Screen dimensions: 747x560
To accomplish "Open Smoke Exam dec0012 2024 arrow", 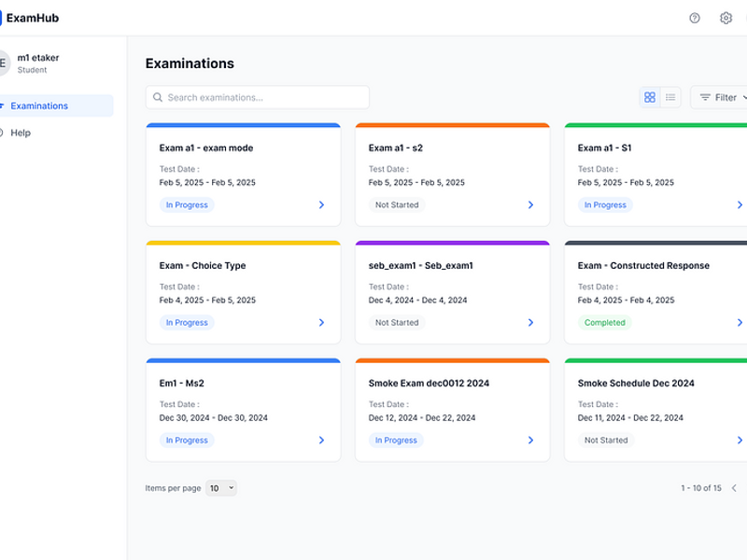I will (x=530, y=440).
